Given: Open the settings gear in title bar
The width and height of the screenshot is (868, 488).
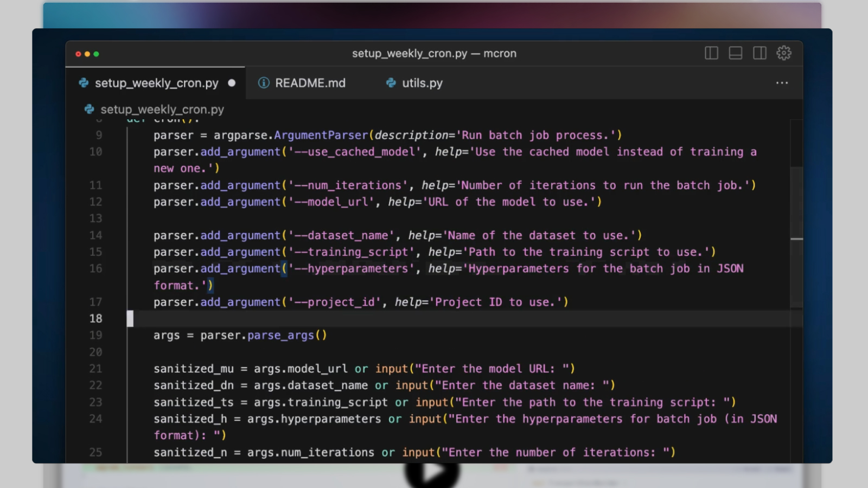Looking at the screenshot, I should tap(784, 53).
